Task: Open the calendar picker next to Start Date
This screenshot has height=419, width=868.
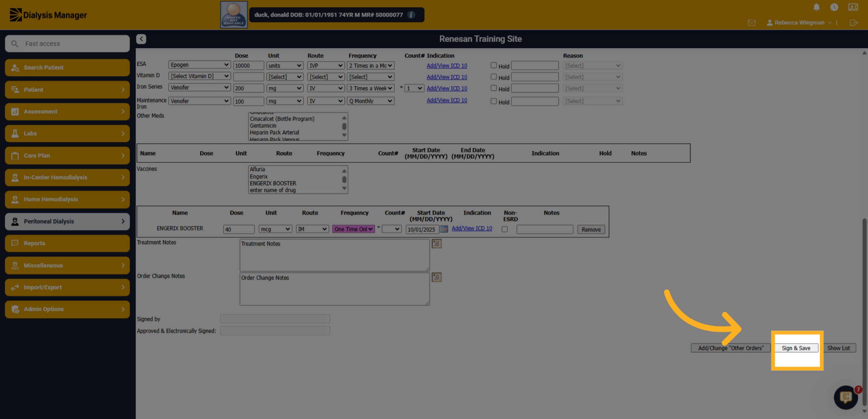Action: click(x=444, y=229)
